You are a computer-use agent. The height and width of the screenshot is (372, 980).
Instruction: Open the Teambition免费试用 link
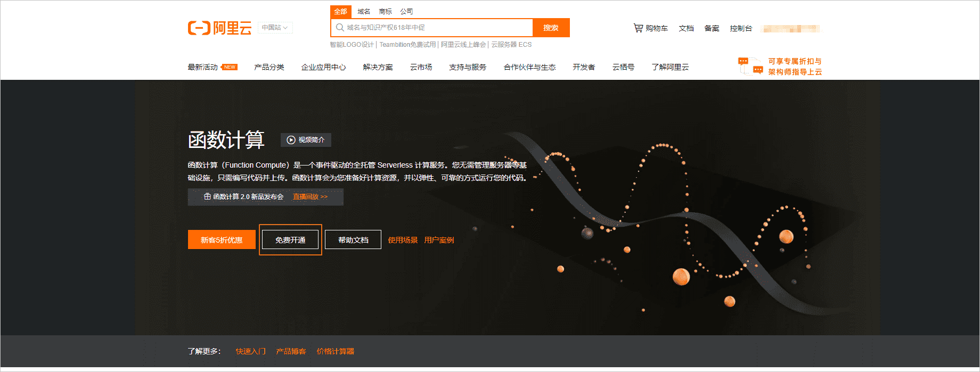click(x=407, y=45)
